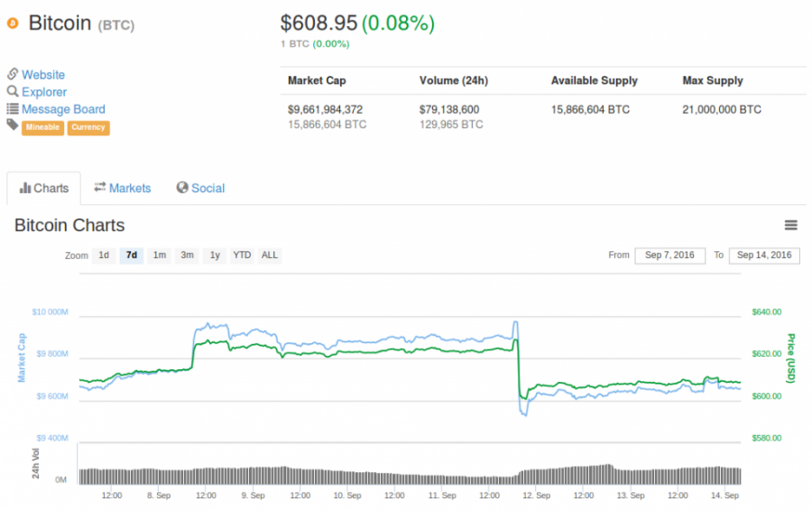The width and height of the screenshot is (812, 511).
Task: Click the 24h volume bar area
Action: [410, 475]
